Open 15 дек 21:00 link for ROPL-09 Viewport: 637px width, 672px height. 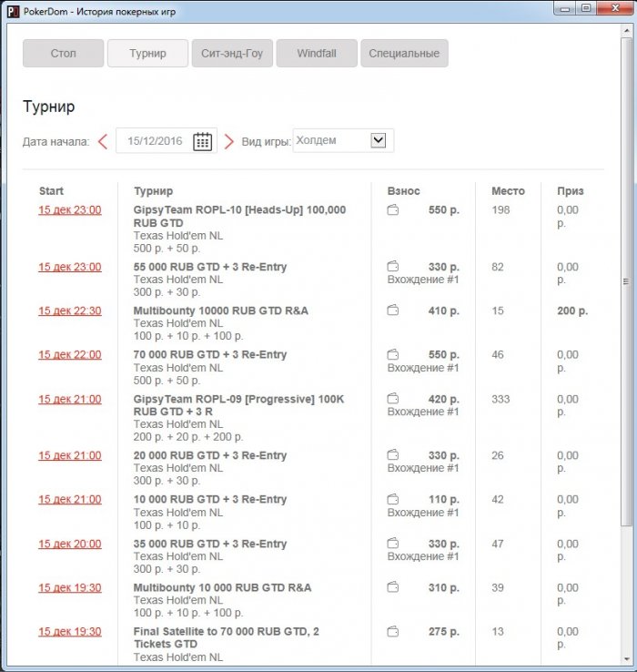70,400
